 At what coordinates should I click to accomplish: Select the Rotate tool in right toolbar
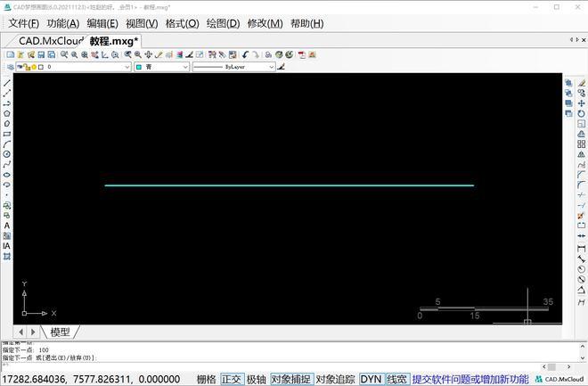(x=581, y=113)
